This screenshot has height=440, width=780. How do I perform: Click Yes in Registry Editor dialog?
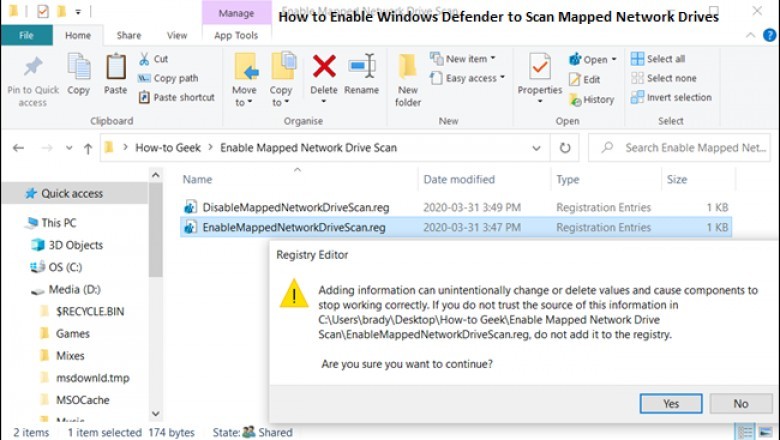(x=671, y=404)
